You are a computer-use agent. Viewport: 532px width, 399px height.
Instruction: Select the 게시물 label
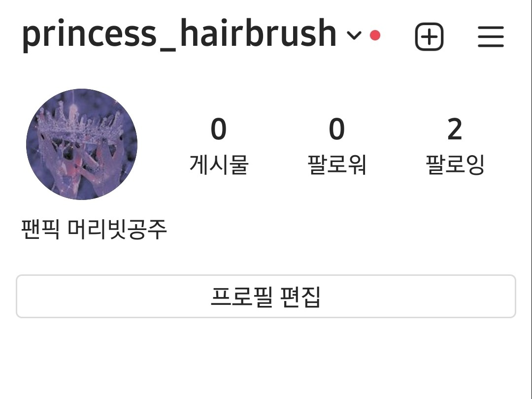219,164
